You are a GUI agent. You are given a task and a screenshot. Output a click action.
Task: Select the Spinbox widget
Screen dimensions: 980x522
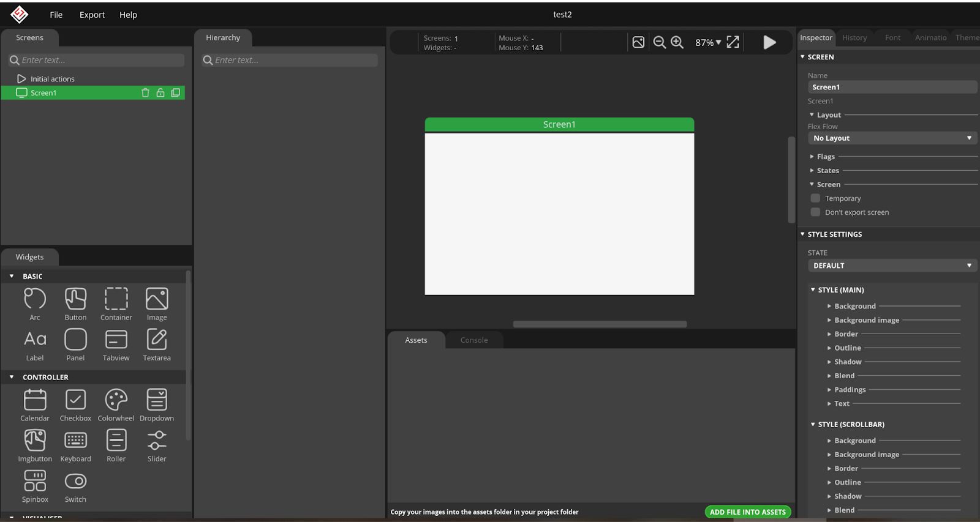click(x=35, y=487)
